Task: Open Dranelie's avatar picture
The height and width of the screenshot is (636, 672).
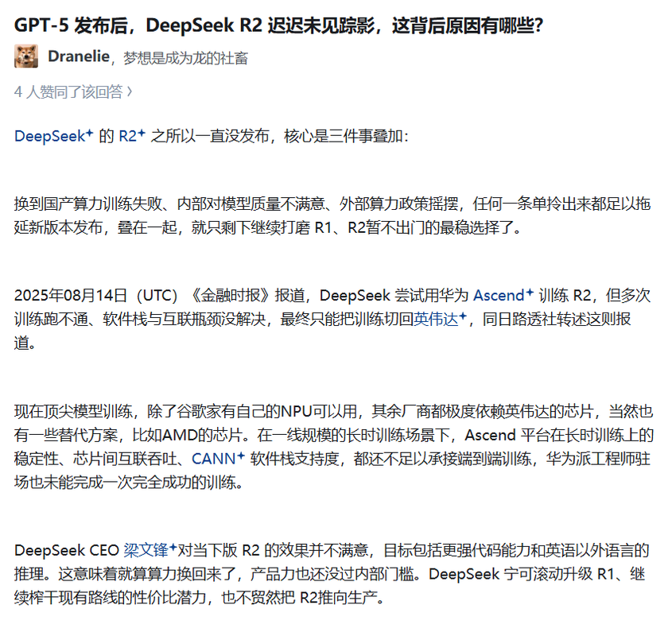Action: click(x=26, y=56)
